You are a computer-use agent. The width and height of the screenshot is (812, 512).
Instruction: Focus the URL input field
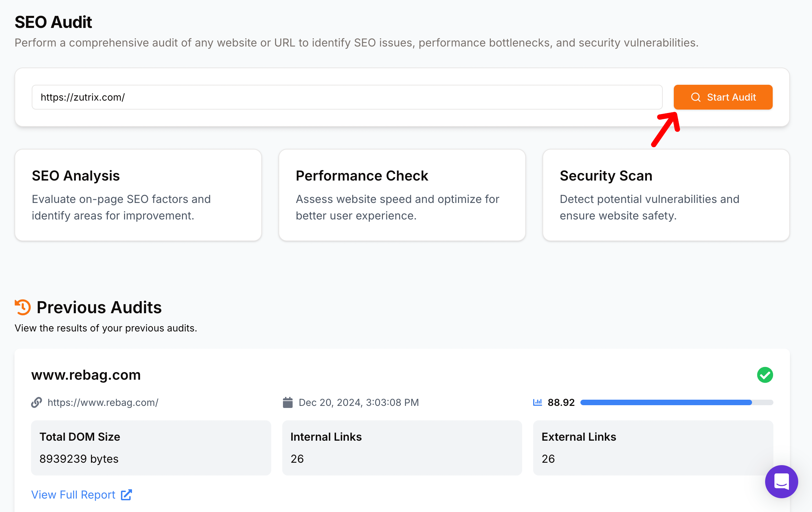(x=347, y=97)
